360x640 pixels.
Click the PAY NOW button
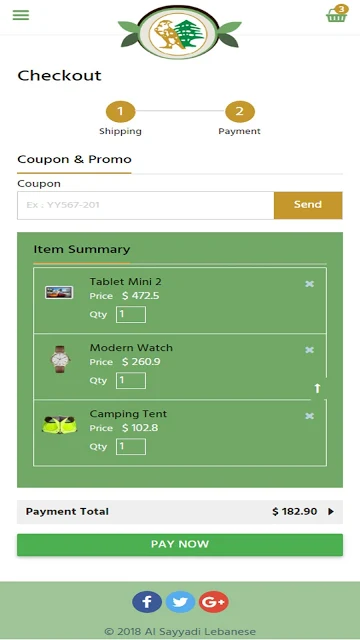point(180,544)
